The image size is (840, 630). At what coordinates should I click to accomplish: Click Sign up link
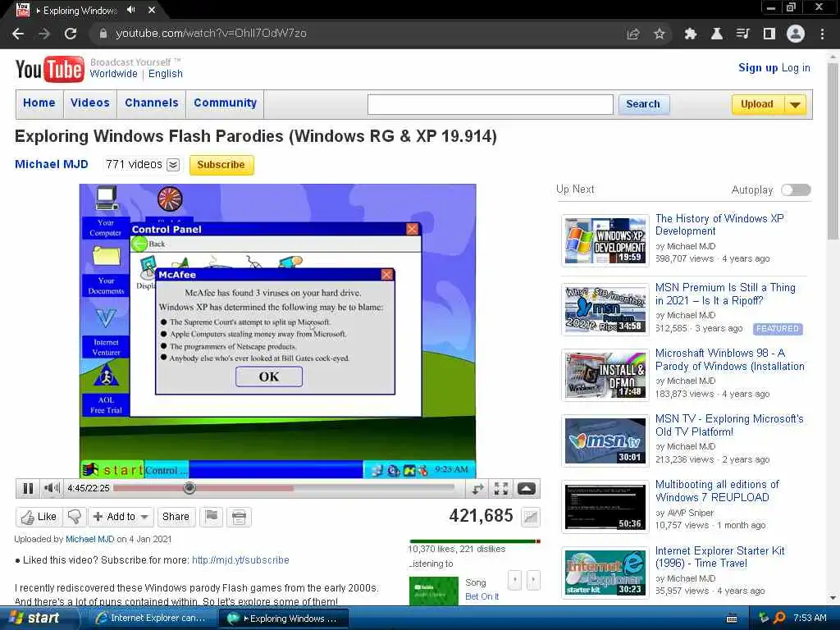[757, 67]
